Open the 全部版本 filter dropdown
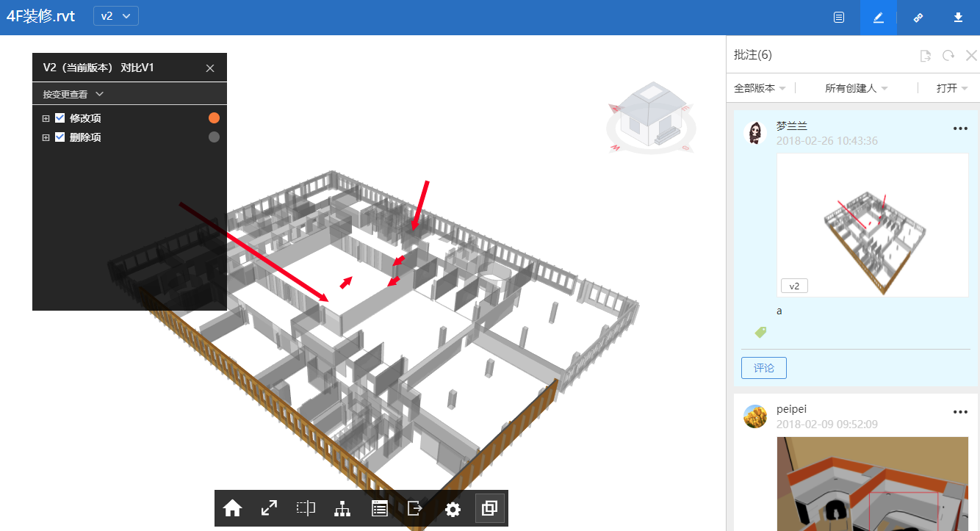This screenshot has width=980, height=531. [x=760, y=88]
